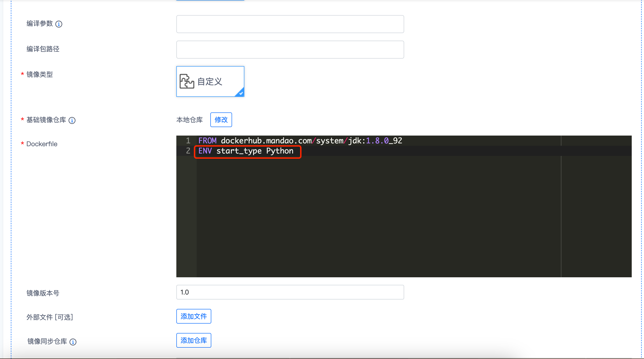Click the info icon beside 镜像同步仓库
This screenshot has height=359, width=644.
click(73, 342)
